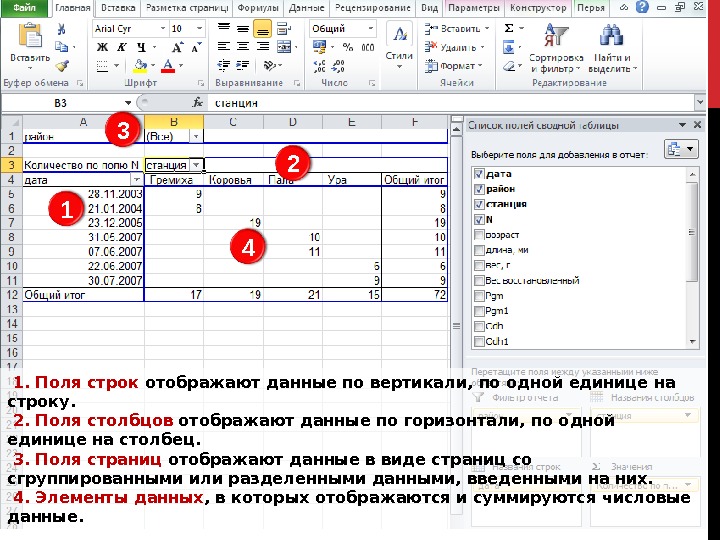Switch to Разметка страницы tab
720x540 pixels.
(x=186, y=8)
